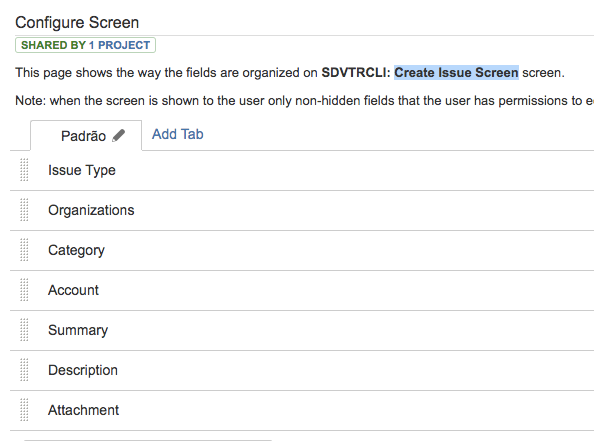Switch to the Padrão tab
Viewport: 594px width, 441px height.
point(83,136)
